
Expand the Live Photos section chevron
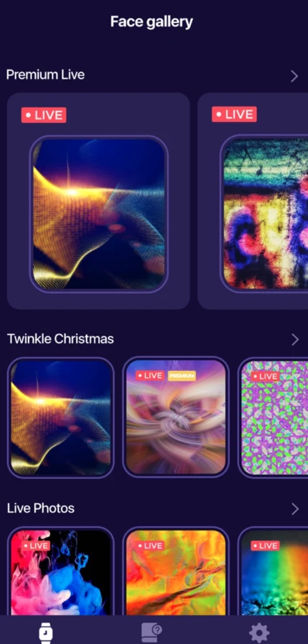click(295, 509)
